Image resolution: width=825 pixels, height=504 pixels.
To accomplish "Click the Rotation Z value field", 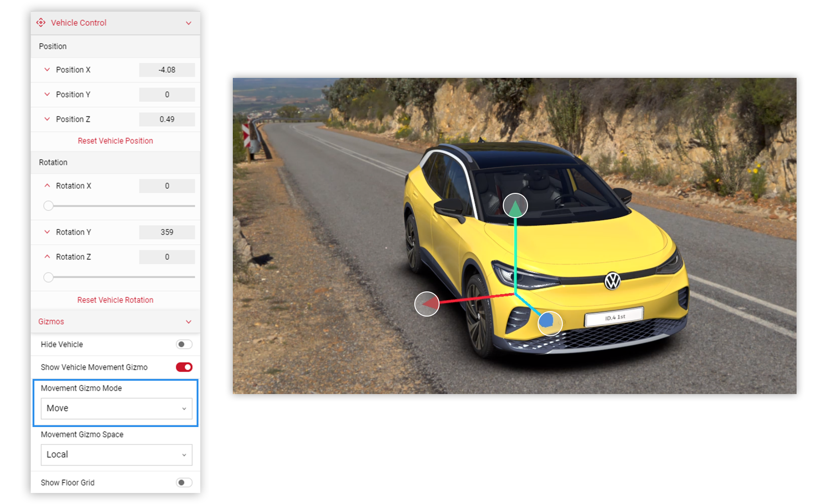I will click(167, 257).
